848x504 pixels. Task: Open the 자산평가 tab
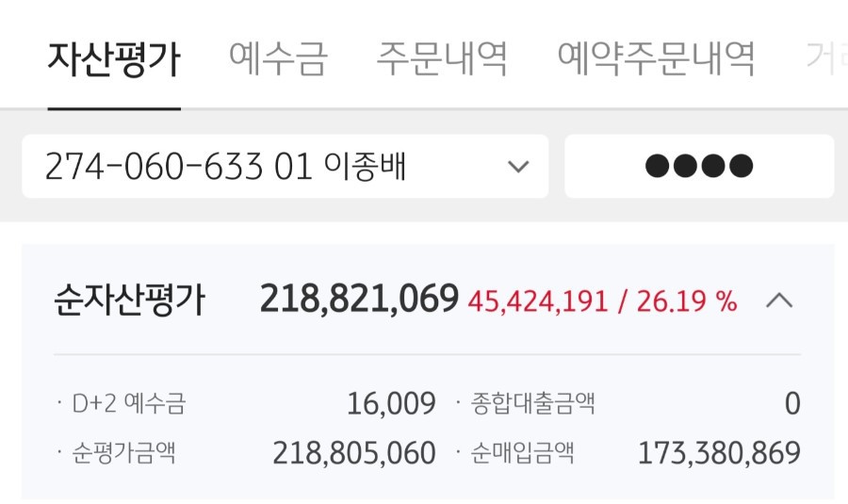(114, 59)
